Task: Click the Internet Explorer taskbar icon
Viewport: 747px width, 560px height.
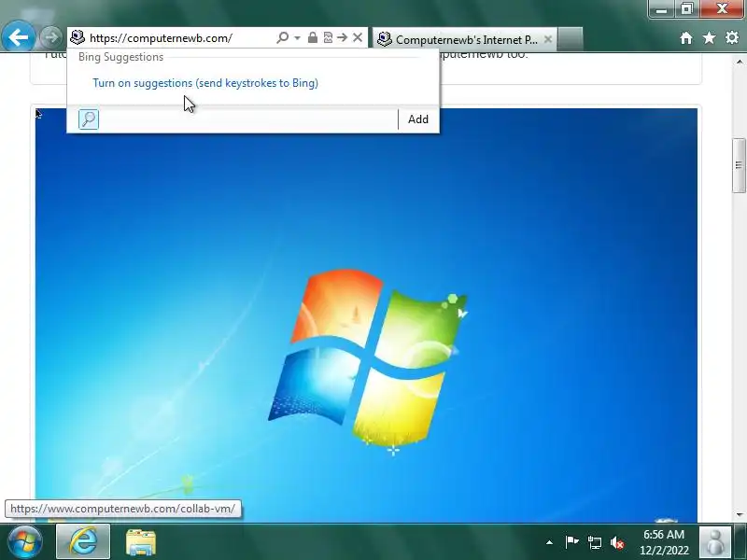Action: (83, 542)
